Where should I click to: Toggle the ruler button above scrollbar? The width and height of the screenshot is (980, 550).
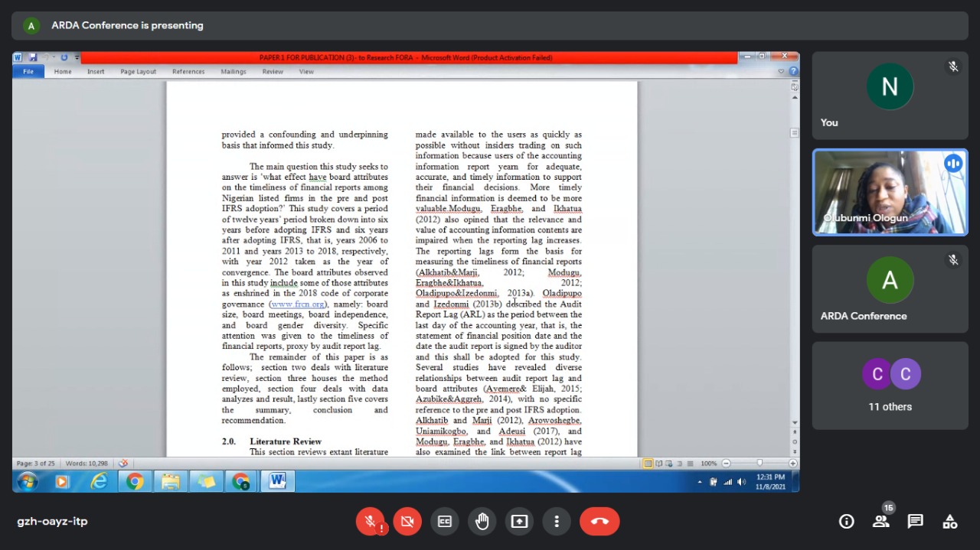coord(795,86)
